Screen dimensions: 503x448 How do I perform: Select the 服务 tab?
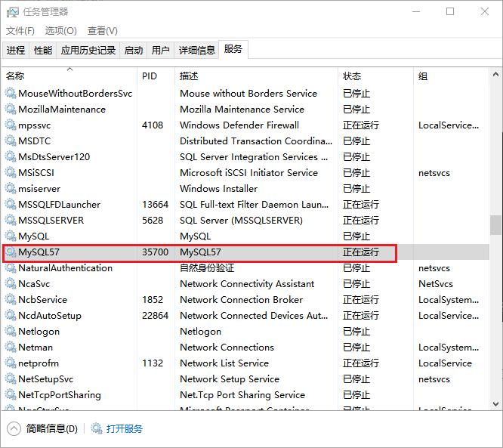[233, 49]
